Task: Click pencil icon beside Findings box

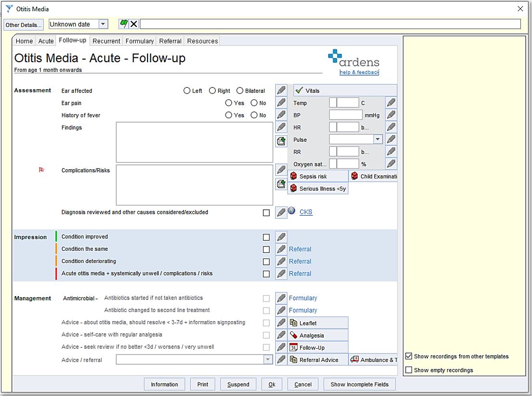Action: click(281, 127)
